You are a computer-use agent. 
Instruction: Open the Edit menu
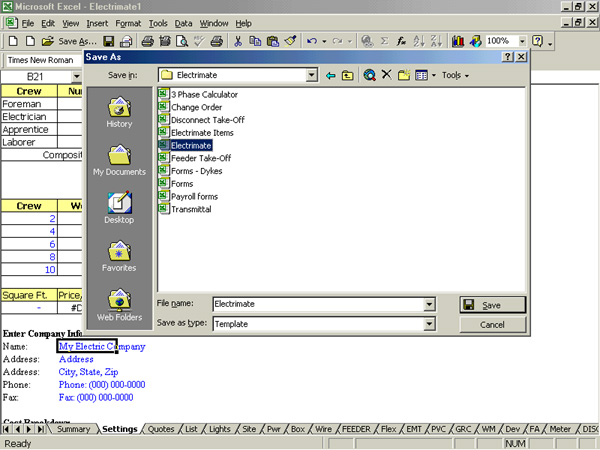[48, 23]
